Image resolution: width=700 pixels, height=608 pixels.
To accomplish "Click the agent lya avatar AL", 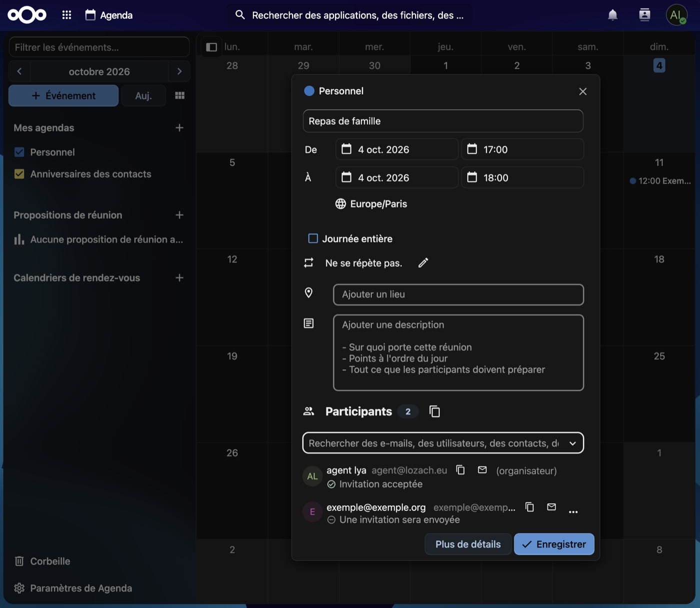I will click(312, 476).
